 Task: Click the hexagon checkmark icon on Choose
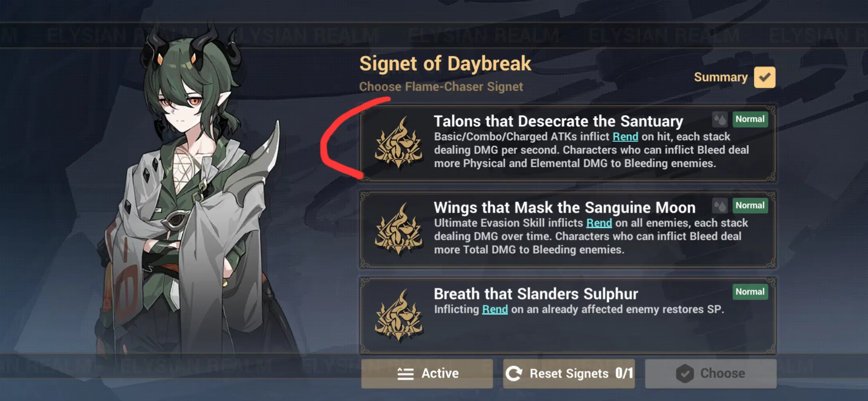coord(685,373)
